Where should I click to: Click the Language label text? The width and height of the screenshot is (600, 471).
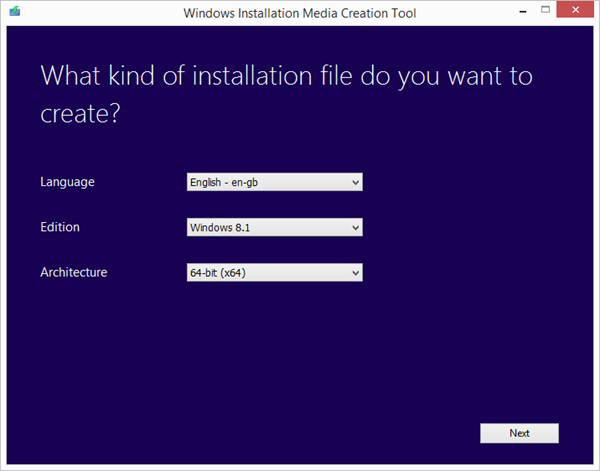[x=67, y=182]
